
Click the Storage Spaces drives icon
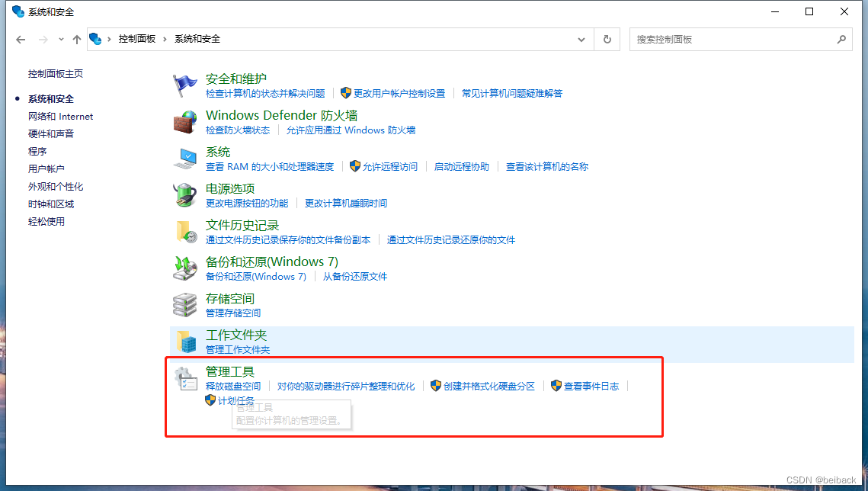pos(185,305)
